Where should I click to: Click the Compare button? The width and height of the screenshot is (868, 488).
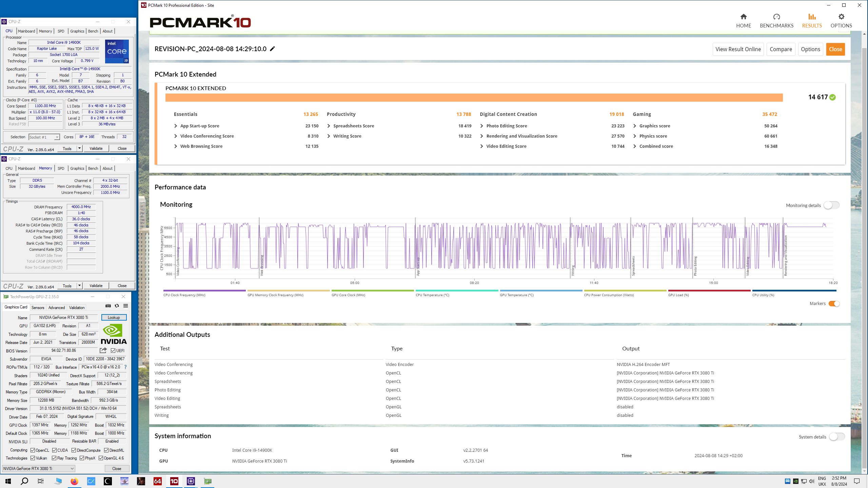click(781, 49)
